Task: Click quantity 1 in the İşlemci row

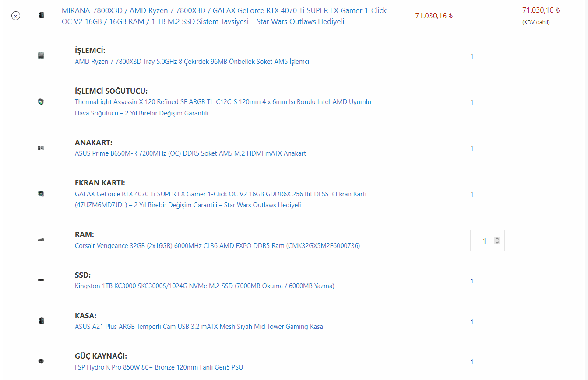Action: [472, 56]
